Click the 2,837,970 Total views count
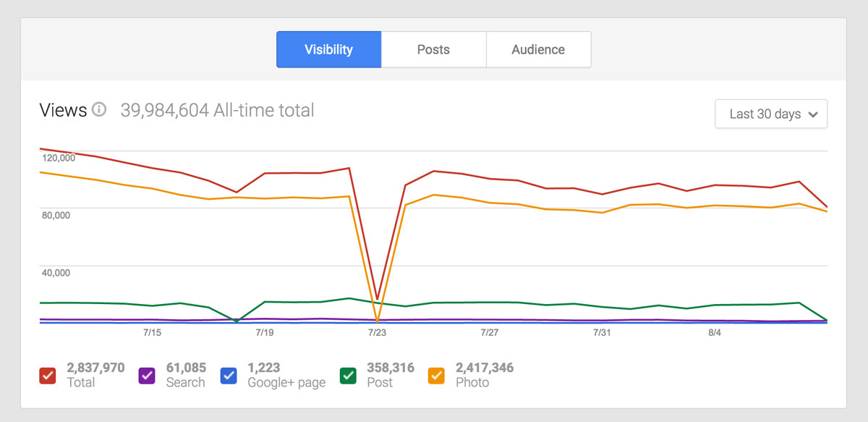 tap(95, 368)
